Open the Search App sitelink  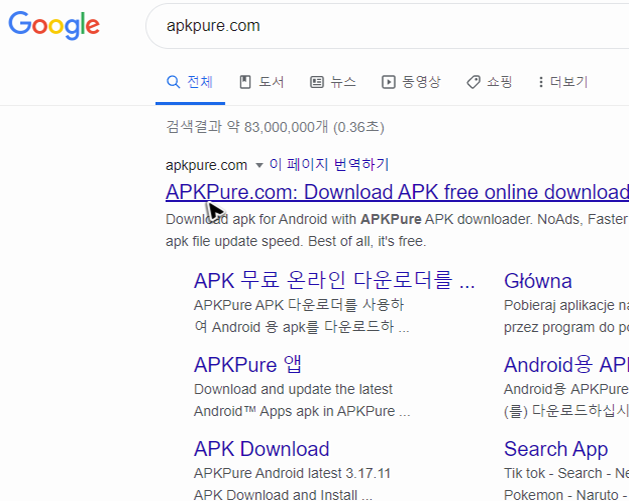(x=556, y=449)
